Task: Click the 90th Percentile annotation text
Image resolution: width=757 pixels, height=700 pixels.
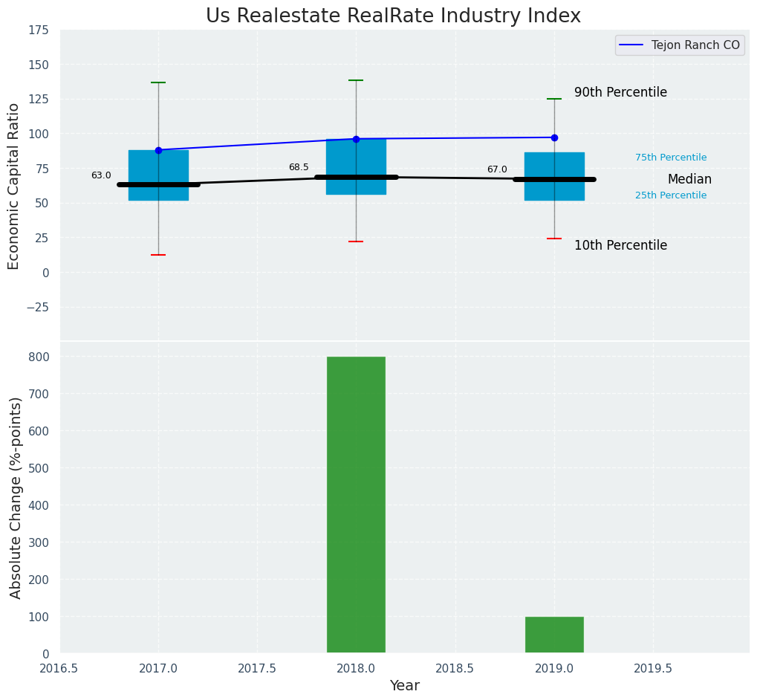Action: click(x=620, y=93)
